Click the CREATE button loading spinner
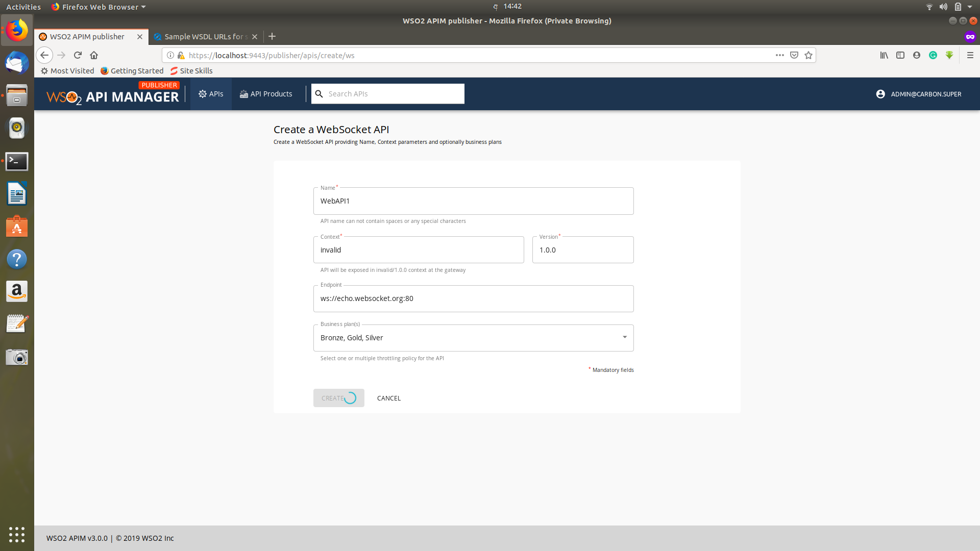Screen dimensions: 980x551 click(x=351, y=397)
